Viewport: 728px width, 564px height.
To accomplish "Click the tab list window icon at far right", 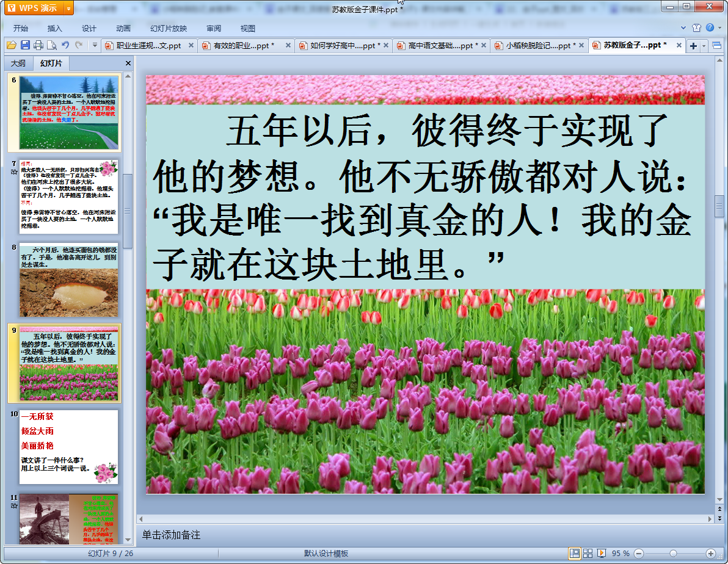I will [x=717, y=46].
